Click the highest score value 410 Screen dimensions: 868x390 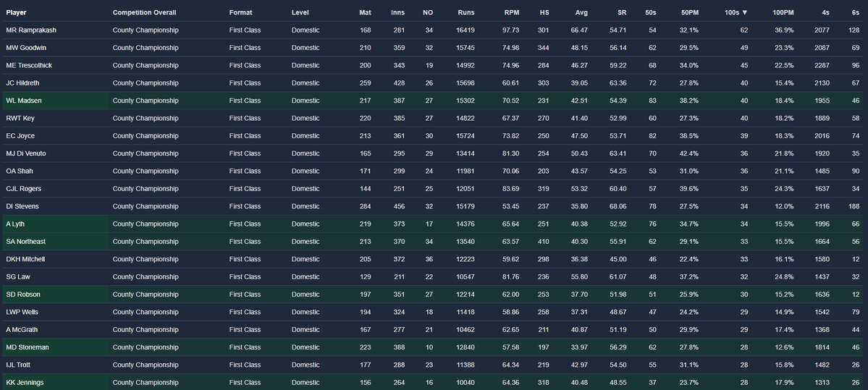click(x=544, y=242)
